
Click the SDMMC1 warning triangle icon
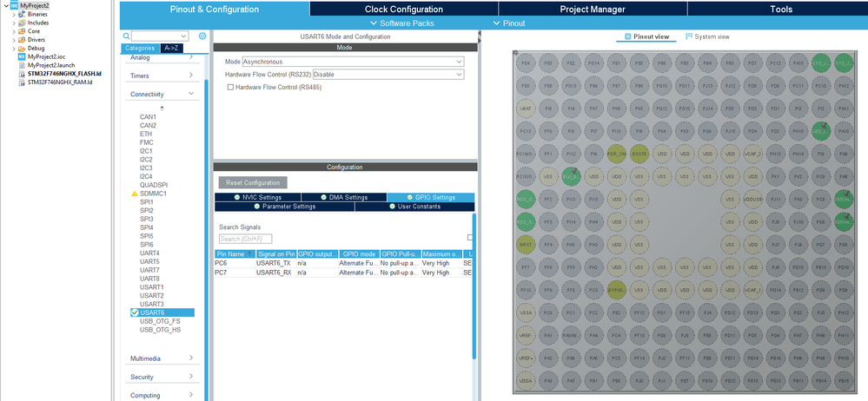[135, 194]
